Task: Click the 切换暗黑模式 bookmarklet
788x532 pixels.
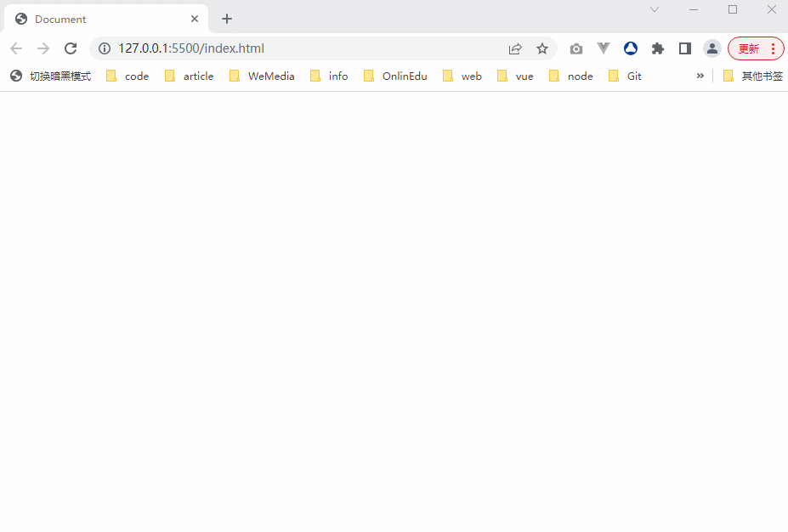Action: point(51,76)
